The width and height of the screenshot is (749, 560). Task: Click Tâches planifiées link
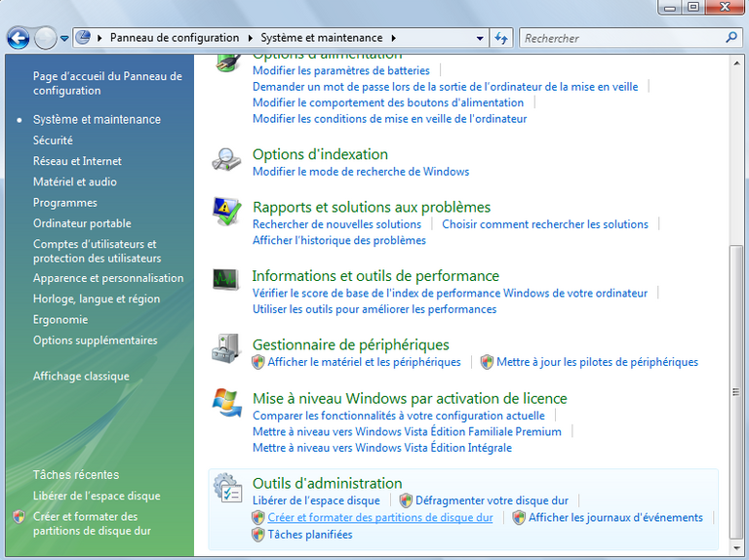(310, 535)
